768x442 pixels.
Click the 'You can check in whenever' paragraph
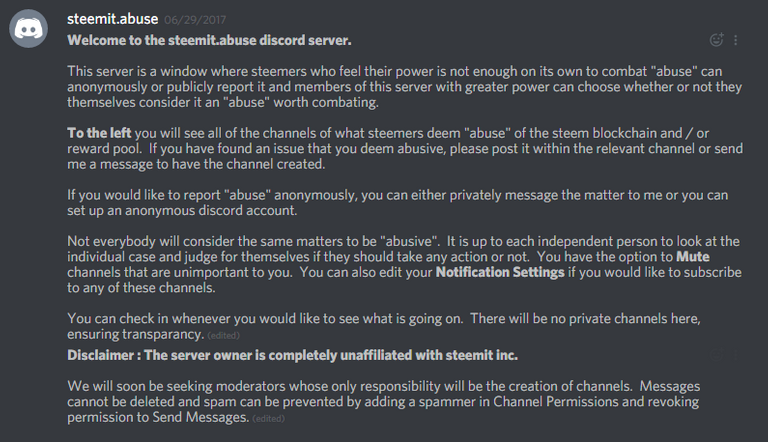pyautogui.click(x=384, y=326)
